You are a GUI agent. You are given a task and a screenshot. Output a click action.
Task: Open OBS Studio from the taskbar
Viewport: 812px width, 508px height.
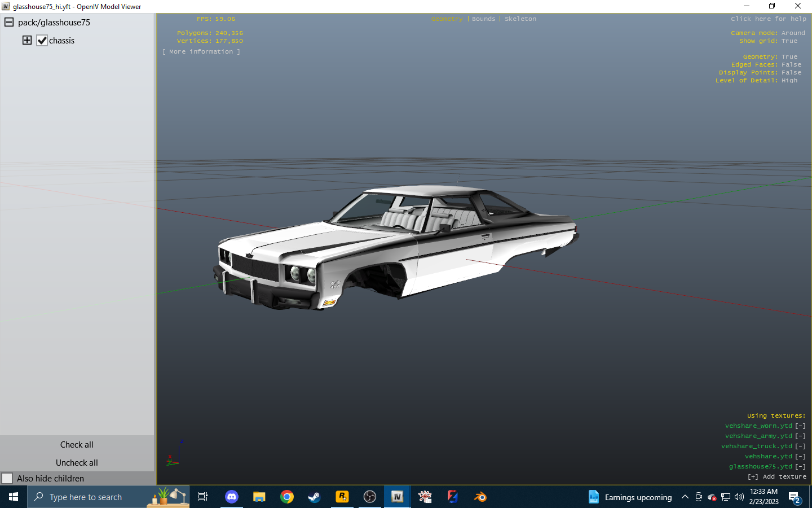click(369, 497)
